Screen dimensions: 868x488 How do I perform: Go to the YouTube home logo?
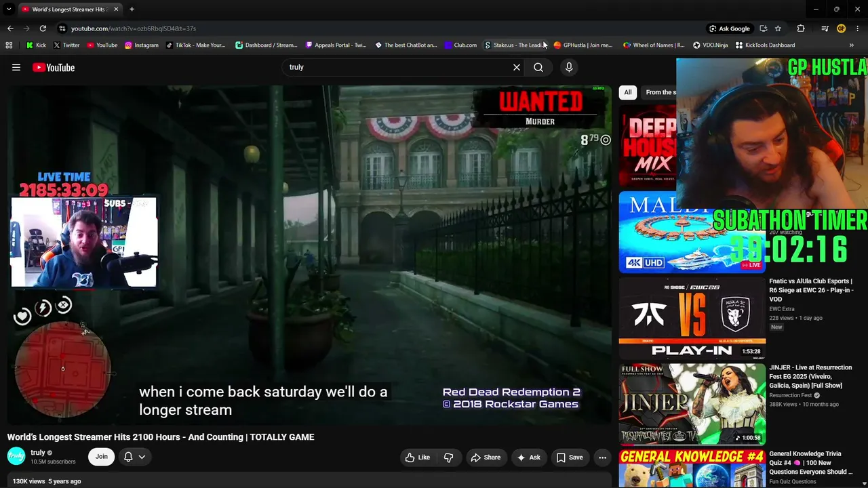[x=54, y=67]
